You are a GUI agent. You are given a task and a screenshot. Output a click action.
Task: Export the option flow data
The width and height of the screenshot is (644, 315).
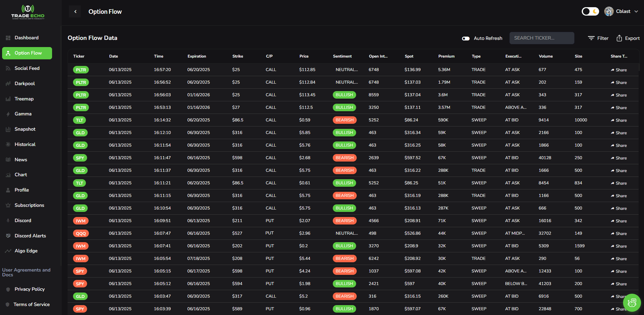pyautogui.click(x=628, y=38)
